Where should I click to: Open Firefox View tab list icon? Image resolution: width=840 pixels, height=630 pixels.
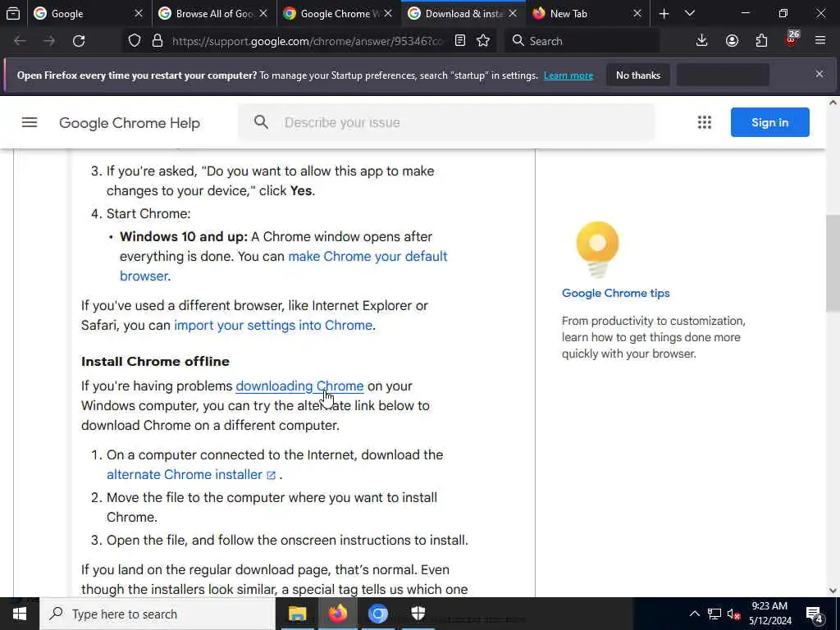tap(13, 13)
